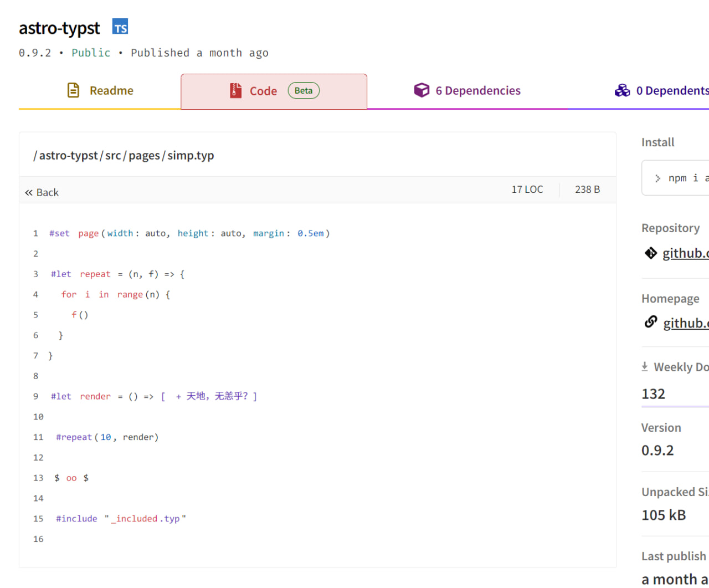The image size is (709, 588).
Task: Go Back to file listing
Action: 42,192
